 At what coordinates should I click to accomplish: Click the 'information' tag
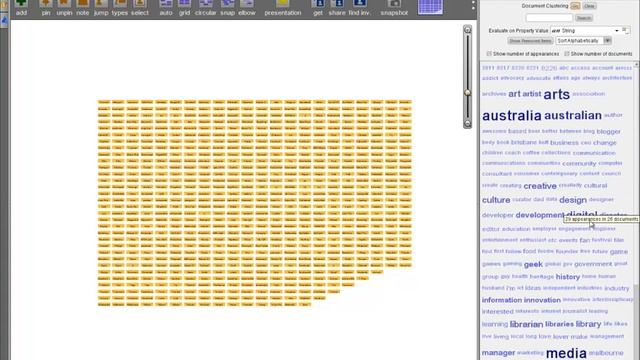(x=502, y=300)
